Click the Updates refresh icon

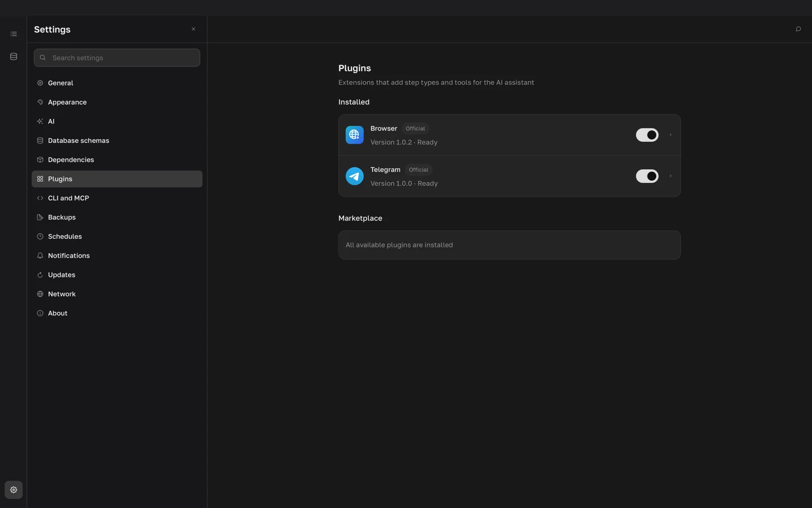[x=40, y=275]
